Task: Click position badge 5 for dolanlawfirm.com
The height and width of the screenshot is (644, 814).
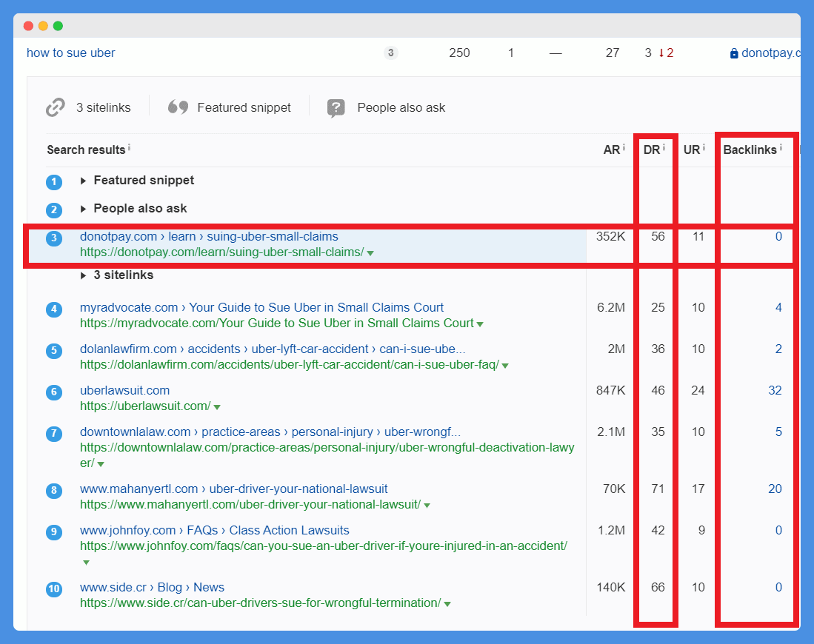Action: coord(54,351)
